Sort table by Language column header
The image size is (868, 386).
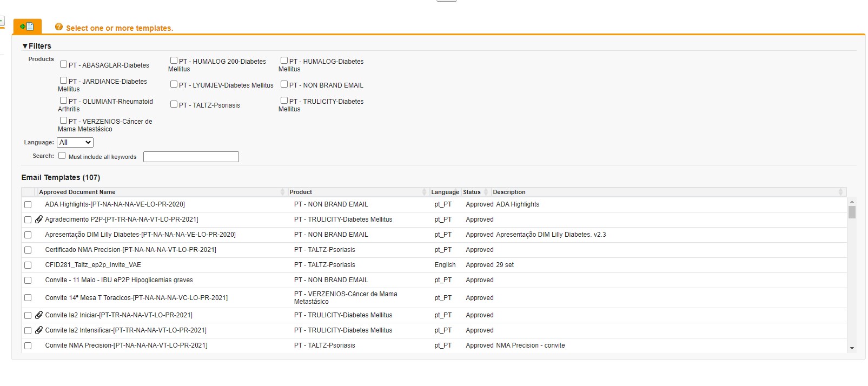pyautogui.click(x=445, y=192)
